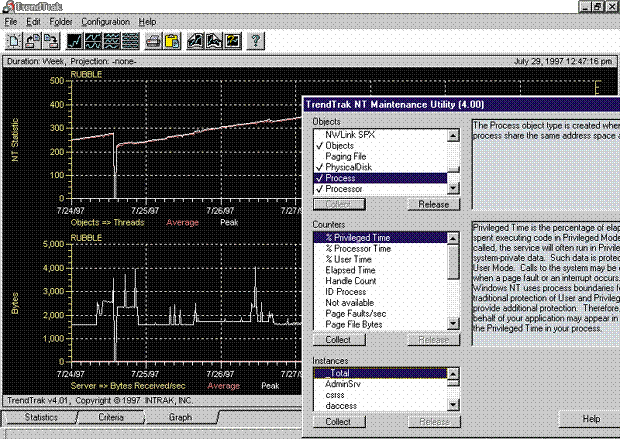Click the greyed Collect button under Objects
The width and height of the screenshot is (620, 439).
click(339, 204)
